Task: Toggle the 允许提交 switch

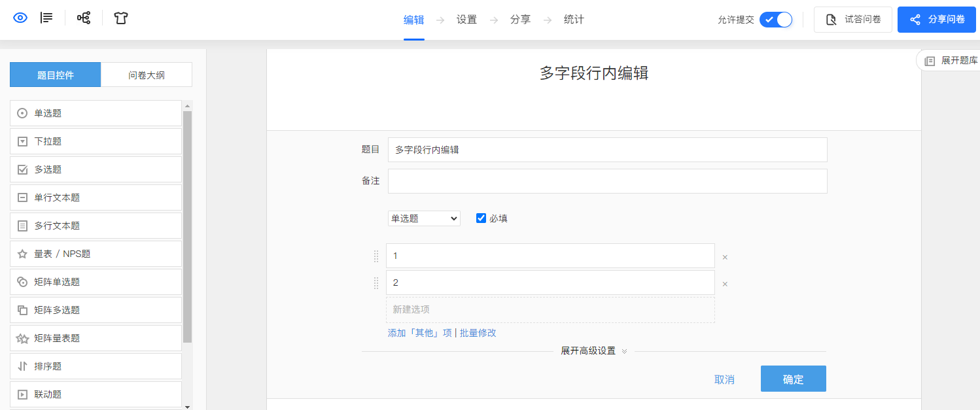Action: (776, 20)
